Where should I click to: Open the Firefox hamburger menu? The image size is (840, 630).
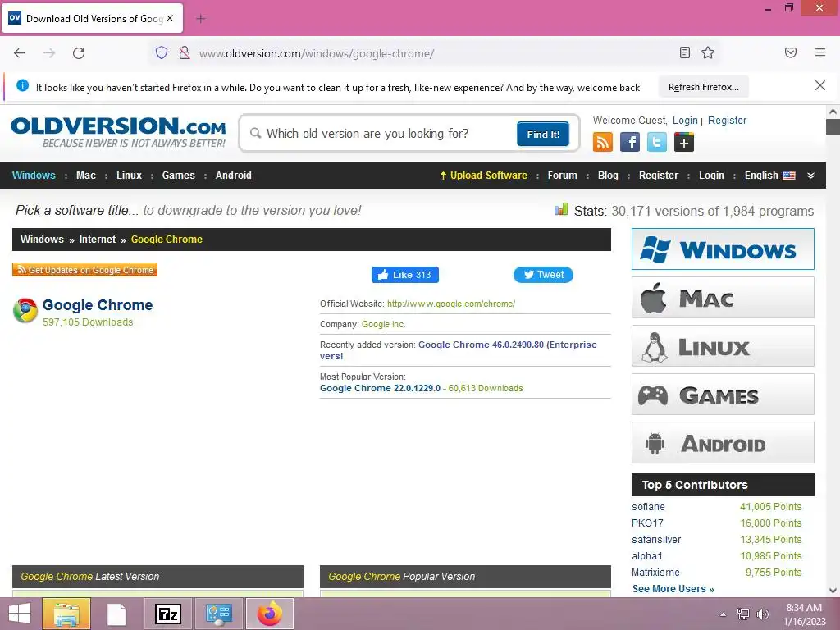(x=820, y=52)
